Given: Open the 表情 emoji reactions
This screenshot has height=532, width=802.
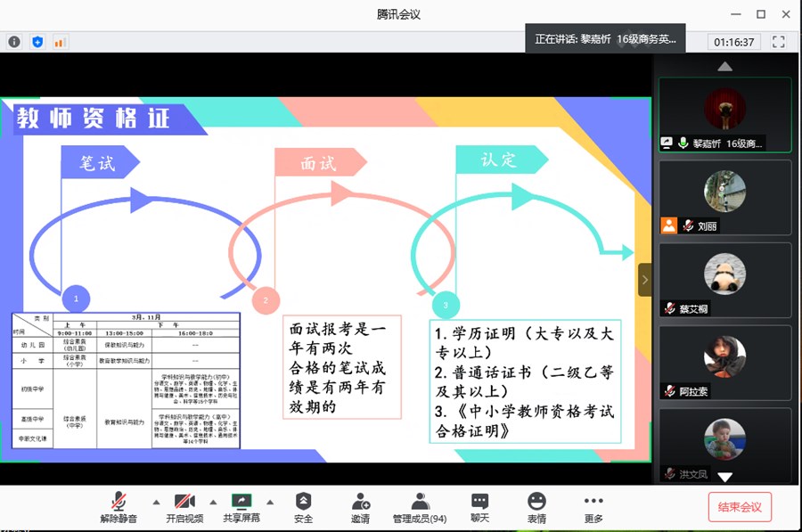Looking at the screenshot, I should [x=536, y=507].
